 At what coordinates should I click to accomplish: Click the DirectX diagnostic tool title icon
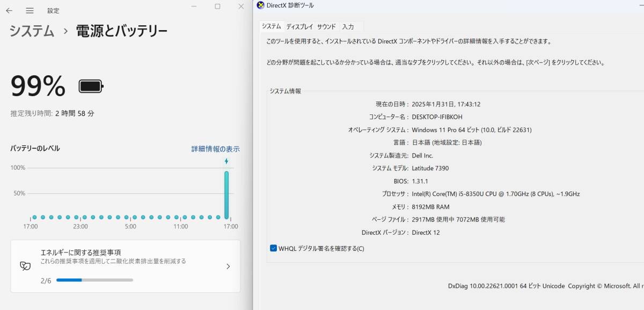[x=261, y=5]
